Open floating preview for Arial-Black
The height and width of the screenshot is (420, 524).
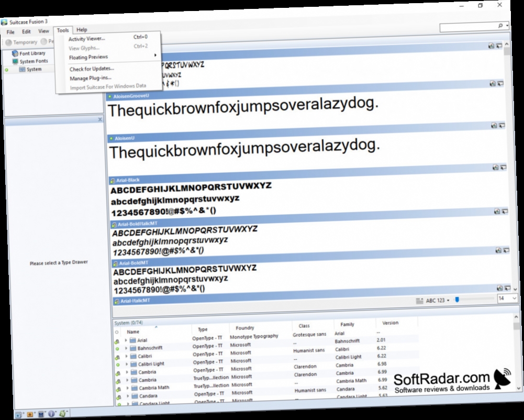pyautogui.click(x=504, y=167)
